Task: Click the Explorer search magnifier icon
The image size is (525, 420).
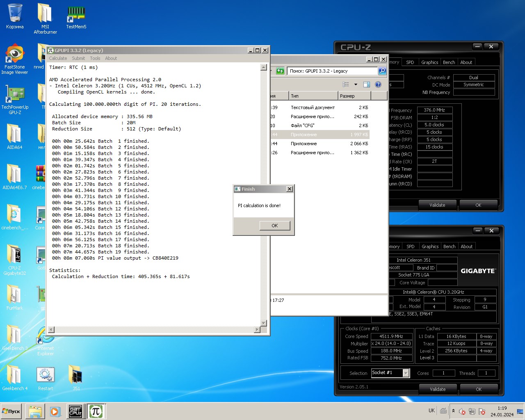Action: pos(382,71)
